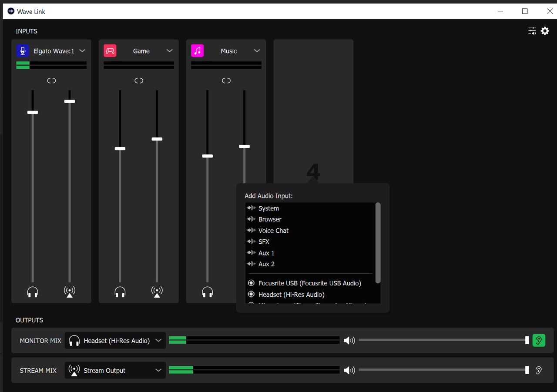The height and width of the screenshot is (392, 557).
Task: Click the Game stream fader handle
Action: (157, 139)
